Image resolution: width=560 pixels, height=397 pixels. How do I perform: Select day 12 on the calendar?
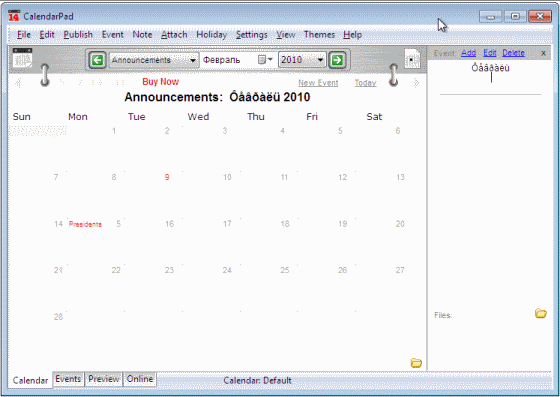(x=342, y=177)
